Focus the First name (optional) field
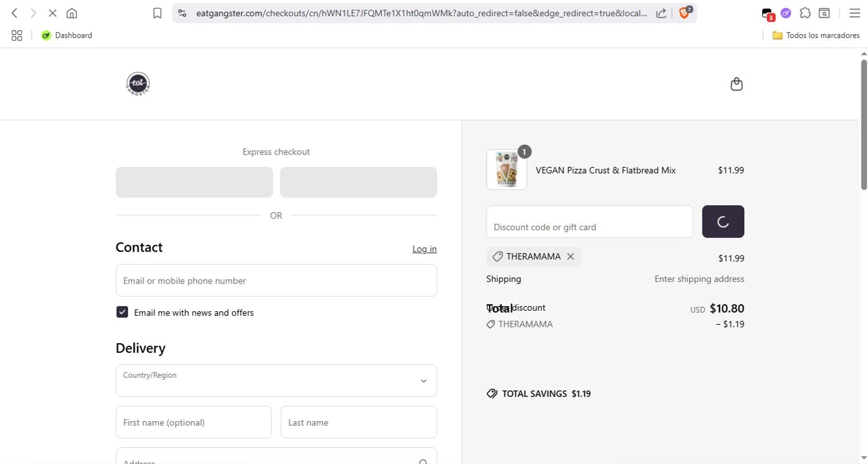Screen dimensions: 868x464 (193, 422)
